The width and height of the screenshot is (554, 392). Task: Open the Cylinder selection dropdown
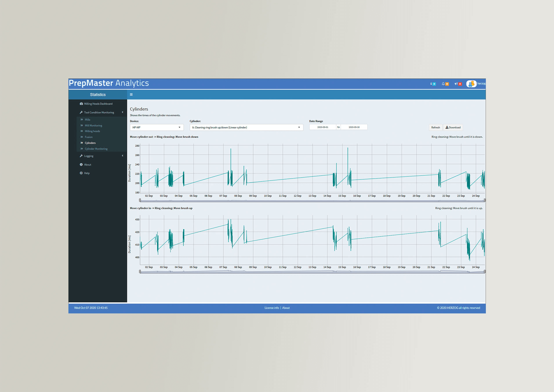click(x=246, y=127)
